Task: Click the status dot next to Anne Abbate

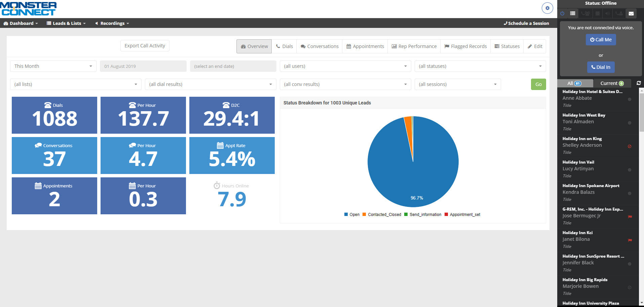Action: [630, 99]
